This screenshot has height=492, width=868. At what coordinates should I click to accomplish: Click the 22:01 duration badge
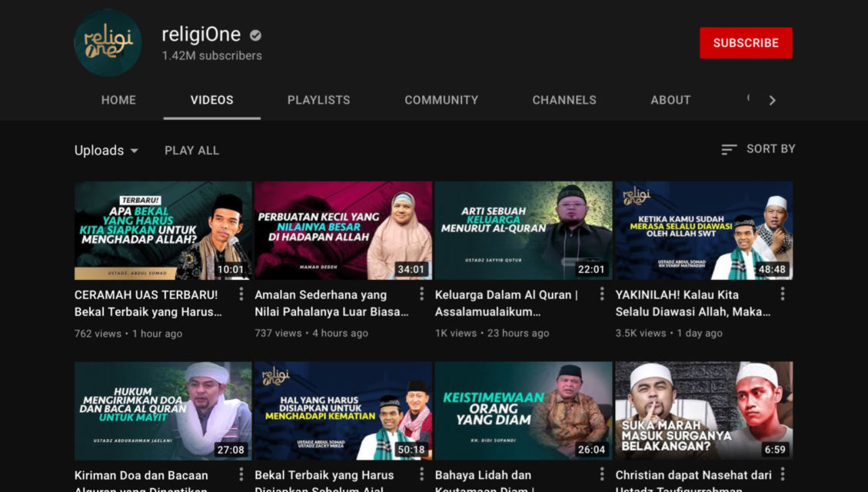tap(591, 270)
